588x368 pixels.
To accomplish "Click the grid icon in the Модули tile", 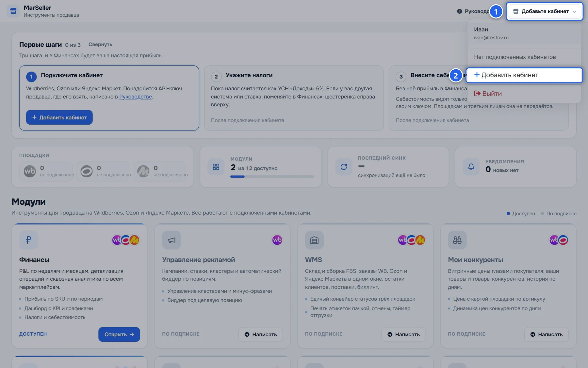I will coord(216,167).
